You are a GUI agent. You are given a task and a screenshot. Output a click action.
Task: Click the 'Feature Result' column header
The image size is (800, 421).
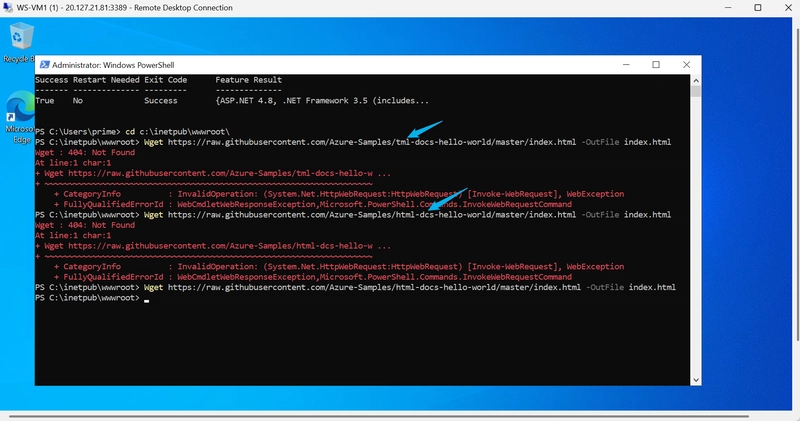[x=248, y=80]
